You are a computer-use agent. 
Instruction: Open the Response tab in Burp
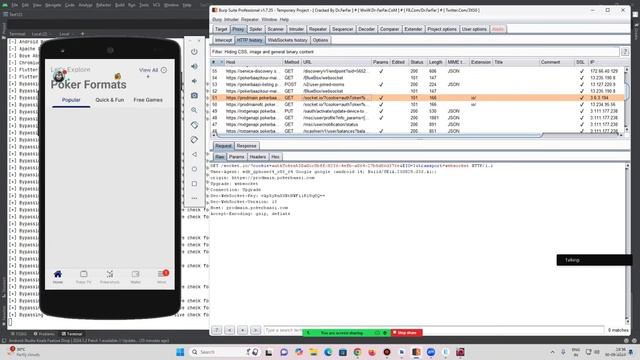coord(247,146)
